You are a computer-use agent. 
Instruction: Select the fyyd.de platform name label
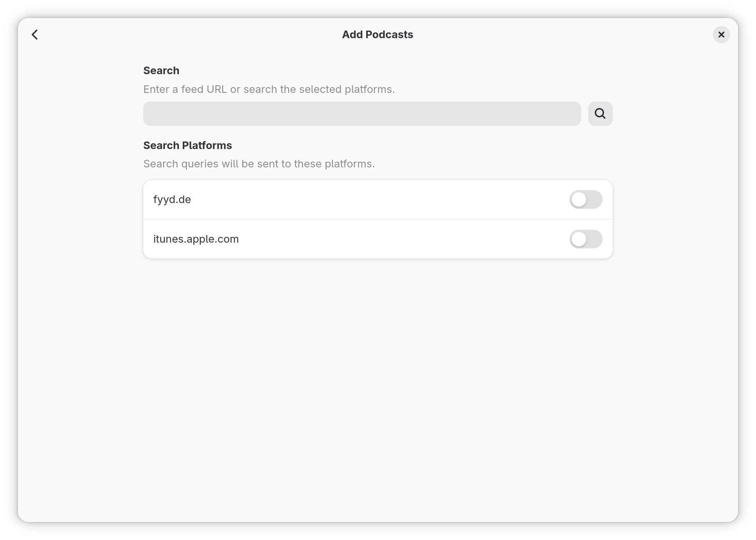pyautogui.click(x=172, y=199)
